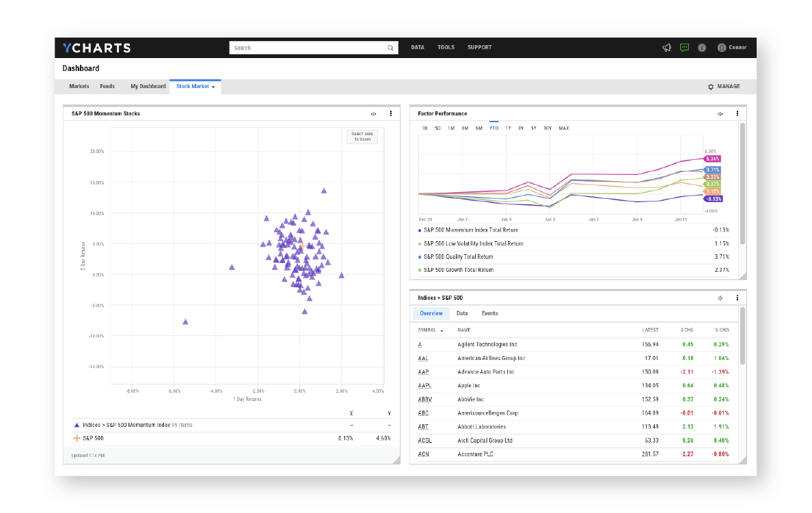Click the blue 3.71% chart value label
The width and height of the screenshot is (812, 513).
pyautogui.click(x=712, y=170)
